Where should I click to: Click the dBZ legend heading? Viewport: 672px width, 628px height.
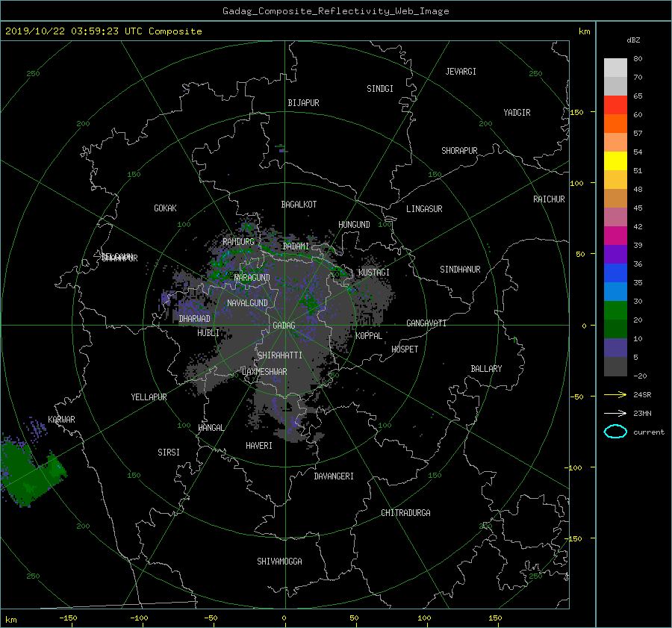point(633,40)
